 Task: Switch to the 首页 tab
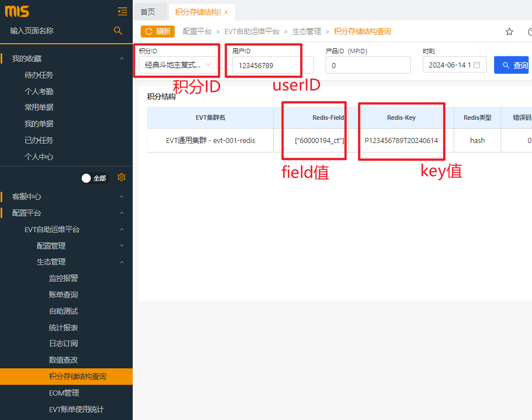147,12
